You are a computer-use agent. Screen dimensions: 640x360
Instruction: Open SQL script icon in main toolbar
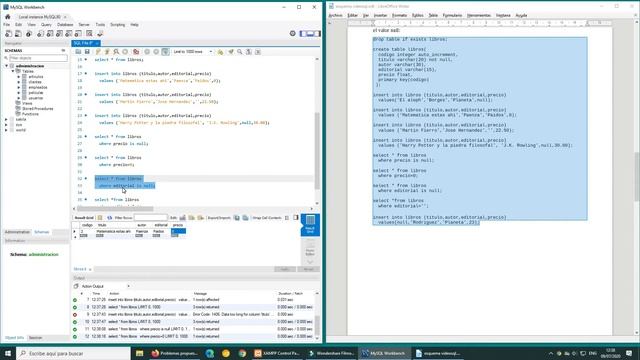[x=18, y=33]
